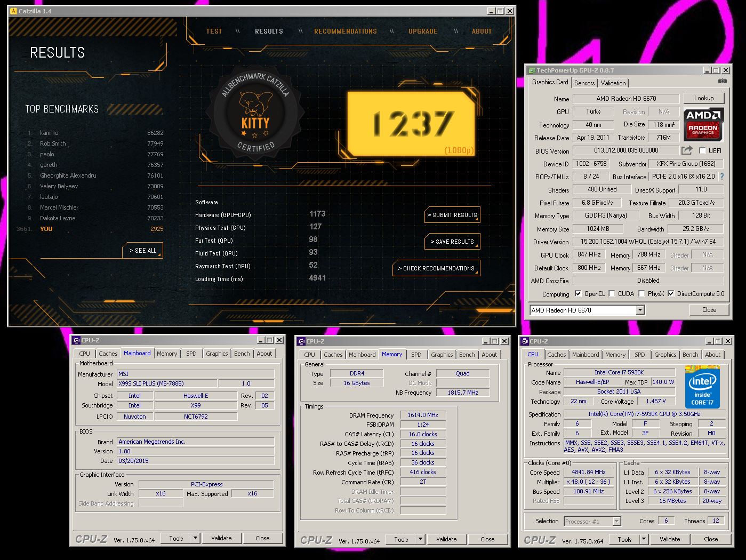Viewport: 746px width, 560px height.
Task: Click the Multiplier x 48.0 field
Action: (589, 482)
